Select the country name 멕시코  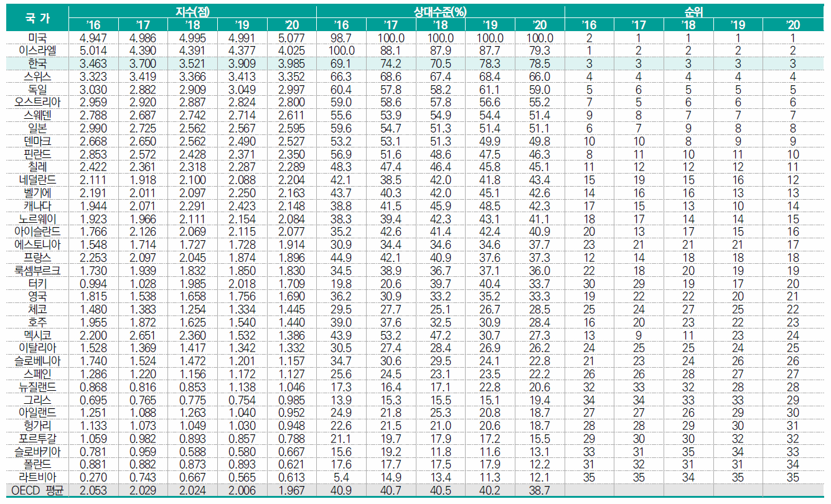(x=37, y=335)
